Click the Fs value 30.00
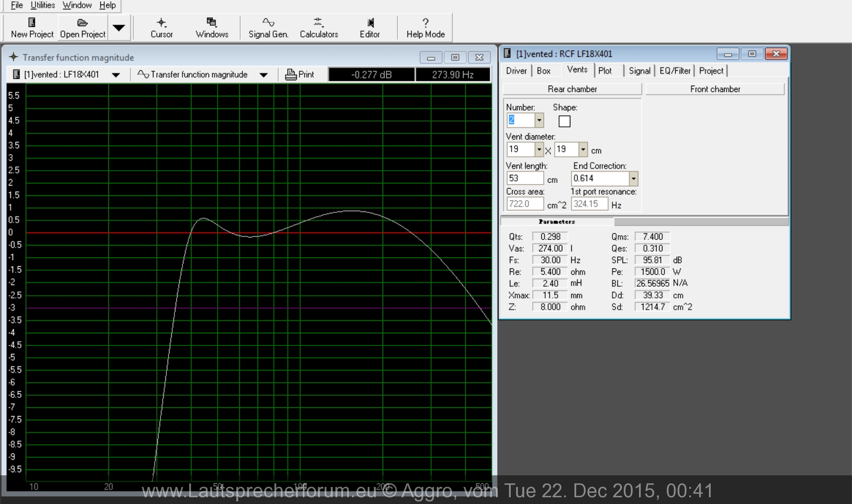The width and height of the screenshot is (852, 504). 550,260
